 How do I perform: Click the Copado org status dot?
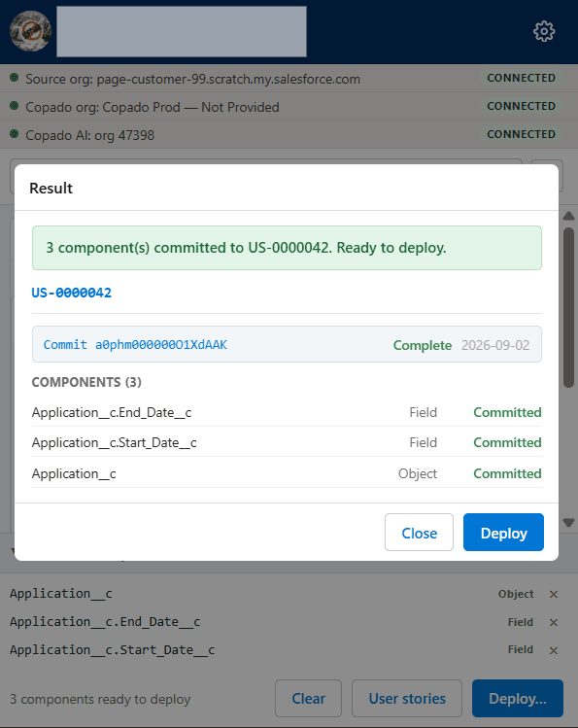tap(15, 106)
